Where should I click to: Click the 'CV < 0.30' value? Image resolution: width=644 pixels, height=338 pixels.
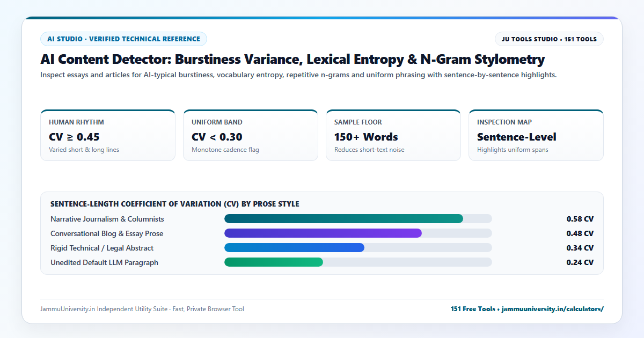tap(217, 137)
